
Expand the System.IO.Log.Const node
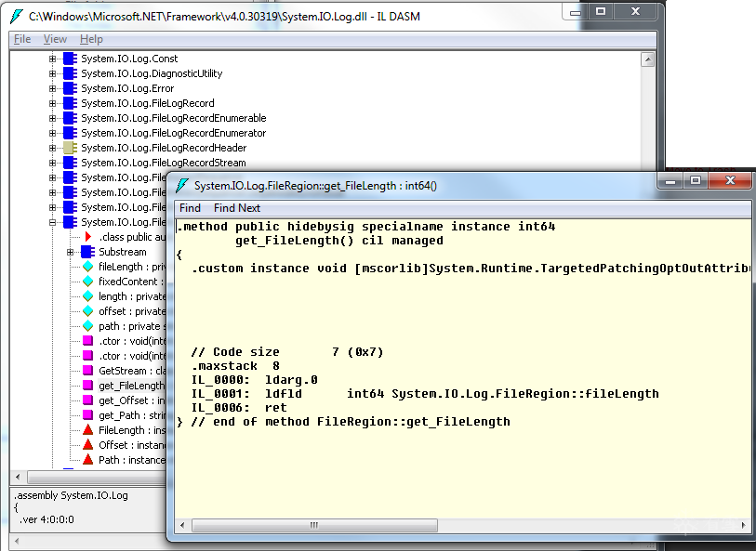53,59
